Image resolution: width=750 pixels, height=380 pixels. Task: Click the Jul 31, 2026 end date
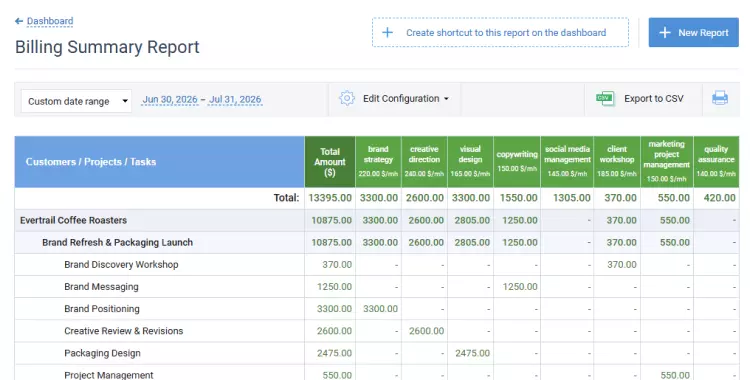click(x=235, y=100)
